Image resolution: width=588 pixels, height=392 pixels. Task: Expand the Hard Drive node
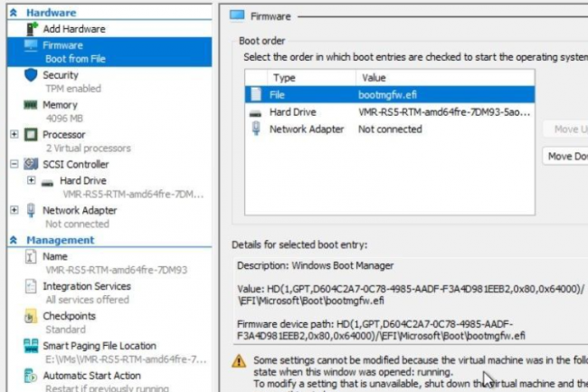click(33, 181)
